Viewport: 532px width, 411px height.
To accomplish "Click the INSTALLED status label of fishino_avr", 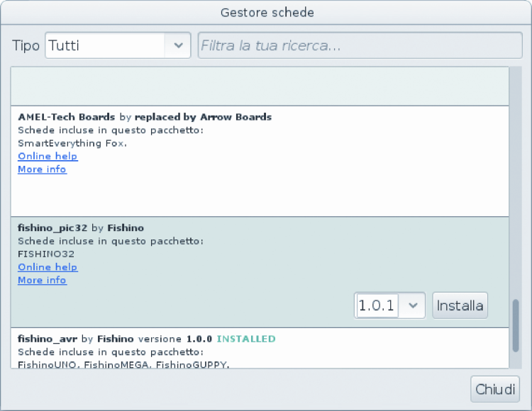I will click(x=245, y=339).
